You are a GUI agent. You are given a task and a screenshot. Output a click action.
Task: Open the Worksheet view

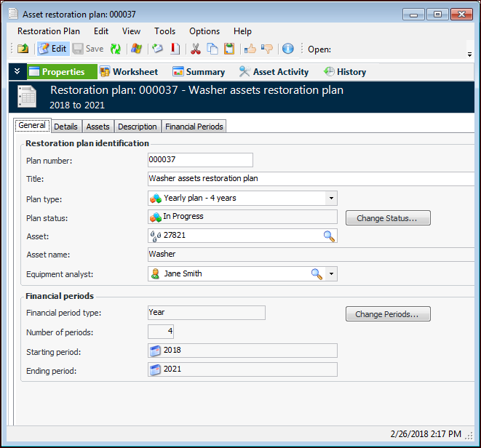click(x=129, y=72)
